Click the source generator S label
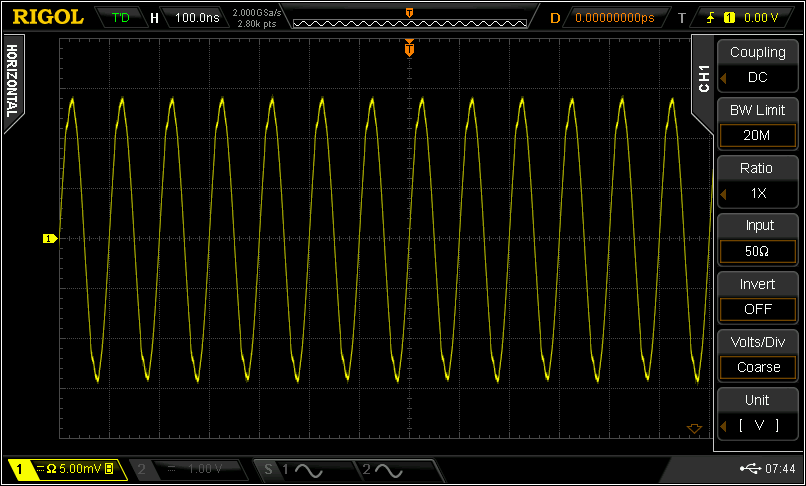The height and width of the screenshot is (486, 806). coord(268,469)
